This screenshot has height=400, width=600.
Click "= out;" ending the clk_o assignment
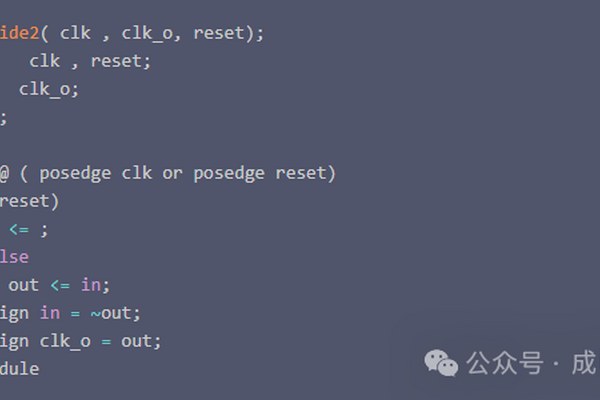point(131,341)
